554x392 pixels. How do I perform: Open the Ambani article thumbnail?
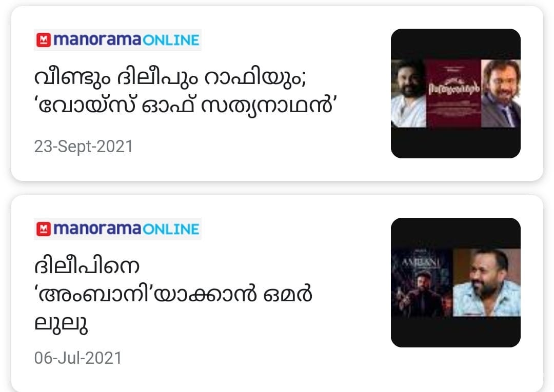tap(456, 283)
